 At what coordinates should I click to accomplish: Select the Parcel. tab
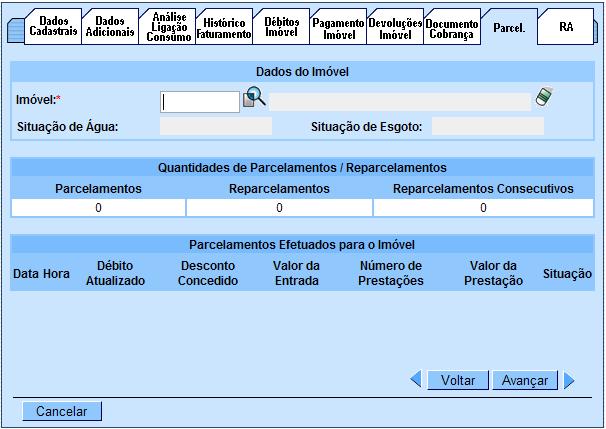(509, 27)
